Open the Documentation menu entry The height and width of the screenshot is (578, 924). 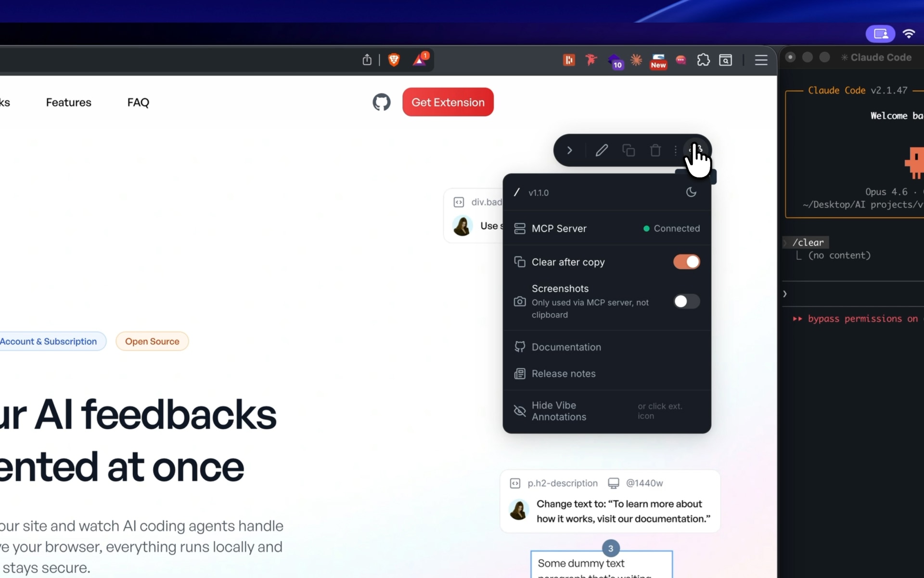[566, 347]
